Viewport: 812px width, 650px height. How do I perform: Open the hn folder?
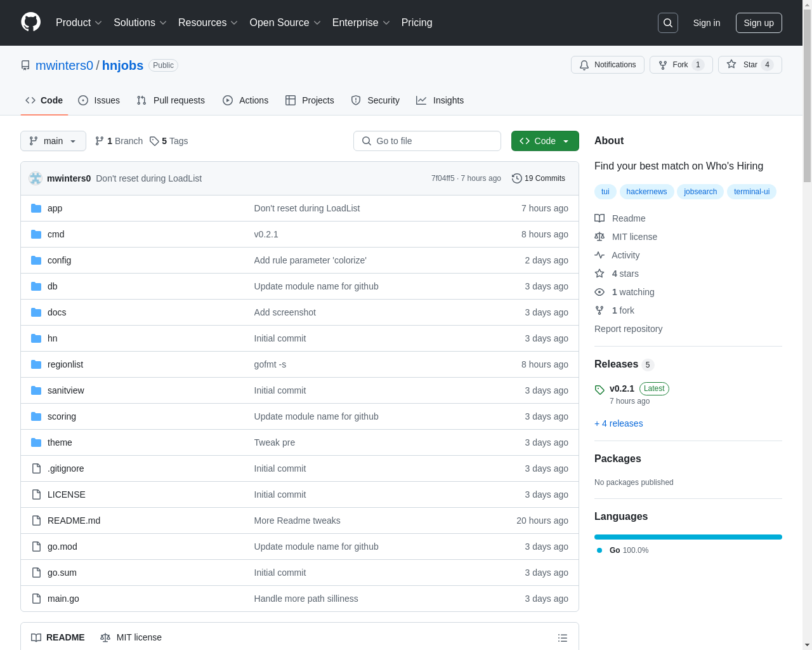[x=53, y=338]
